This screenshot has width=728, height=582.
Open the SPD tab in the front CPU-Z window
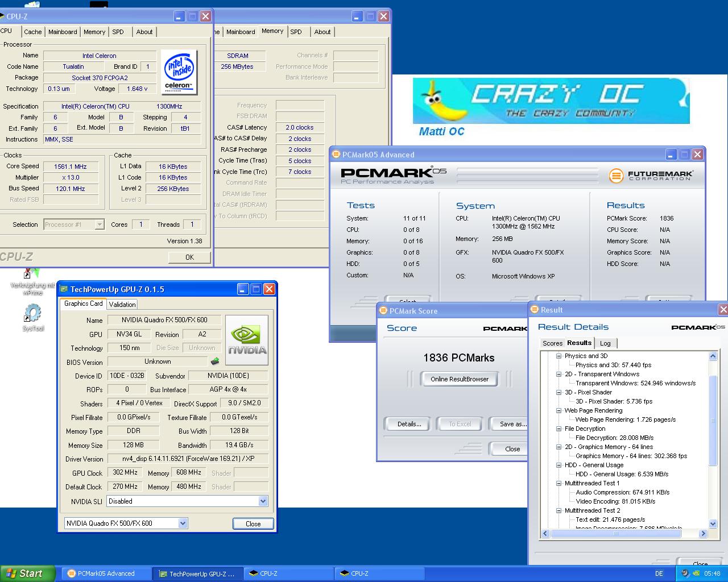[118, 32]
